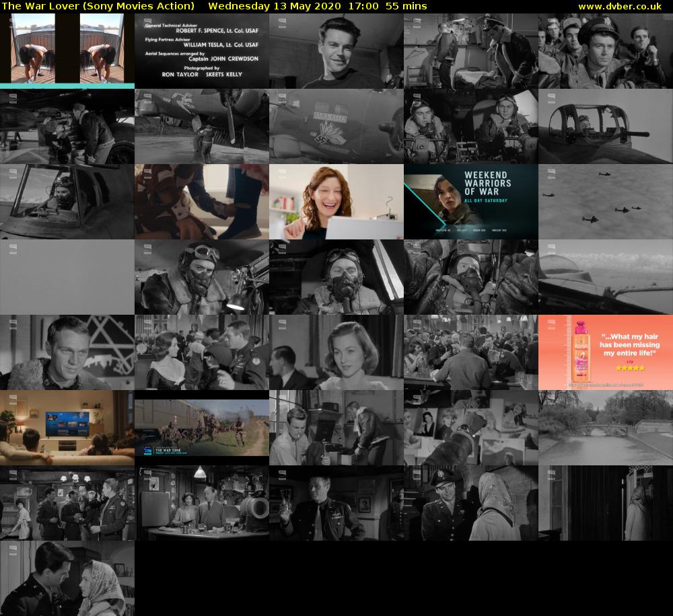Screen dimensions: 673x616
Task: Select close-up thumbnail of blond pilot smiling
Action: [x=67, y=352]
